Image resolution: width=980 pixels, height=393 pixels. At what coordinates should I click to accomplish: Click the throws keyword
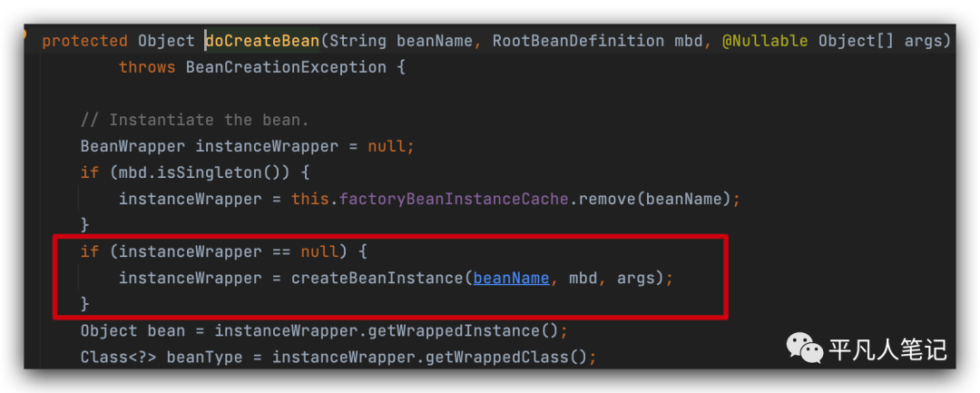point(147,66)
